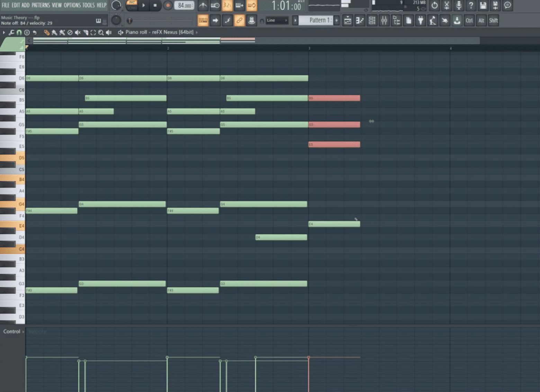Select the Delete tool

[x=70, y=32]
